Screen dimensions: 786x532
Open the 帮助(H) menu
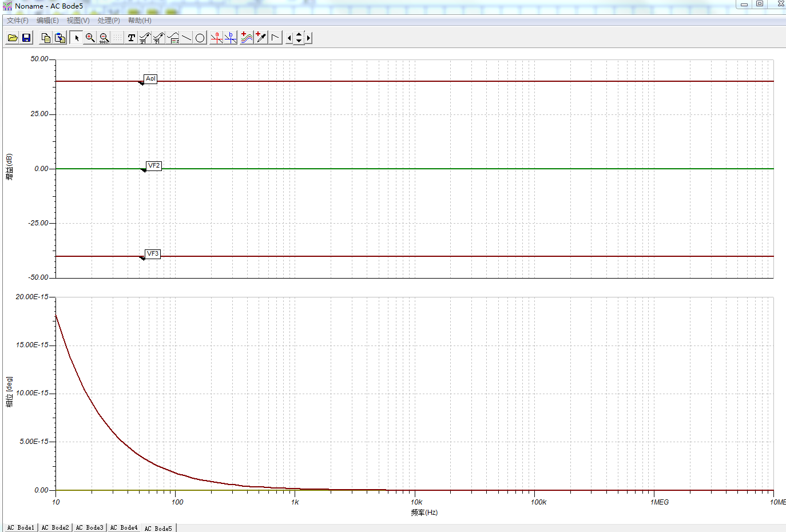coord(140,21)
